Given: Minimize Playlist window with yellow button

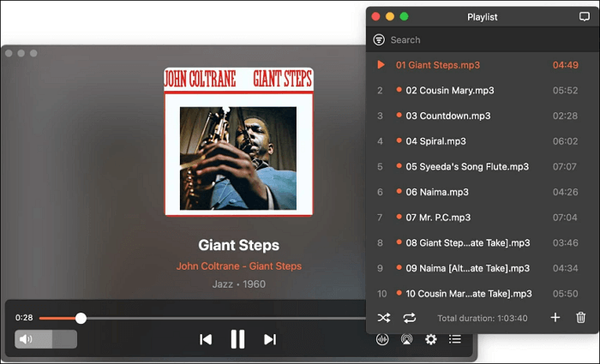Looking at the screenshot, I should tap(390, 16).
